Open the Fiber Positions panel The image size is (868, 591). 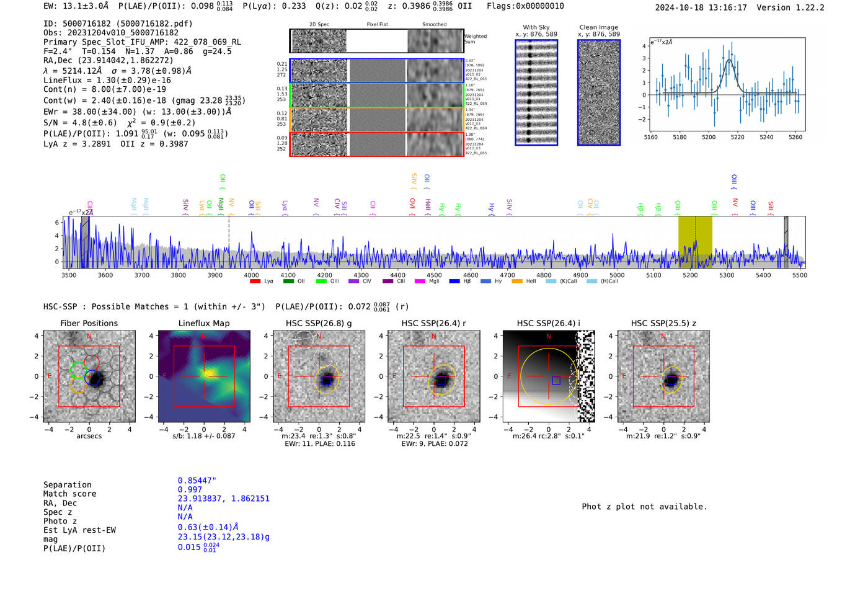[x=89, y=376]
